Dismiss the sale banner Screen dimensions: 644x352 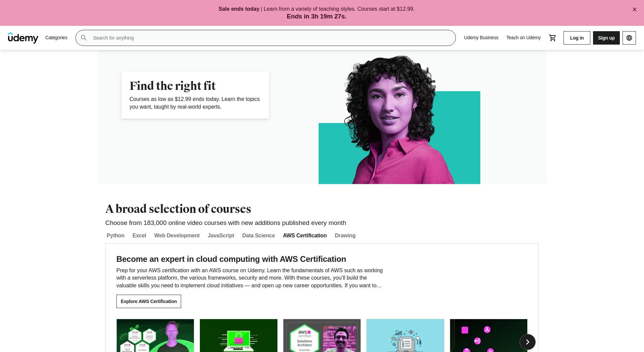[634, 9]
